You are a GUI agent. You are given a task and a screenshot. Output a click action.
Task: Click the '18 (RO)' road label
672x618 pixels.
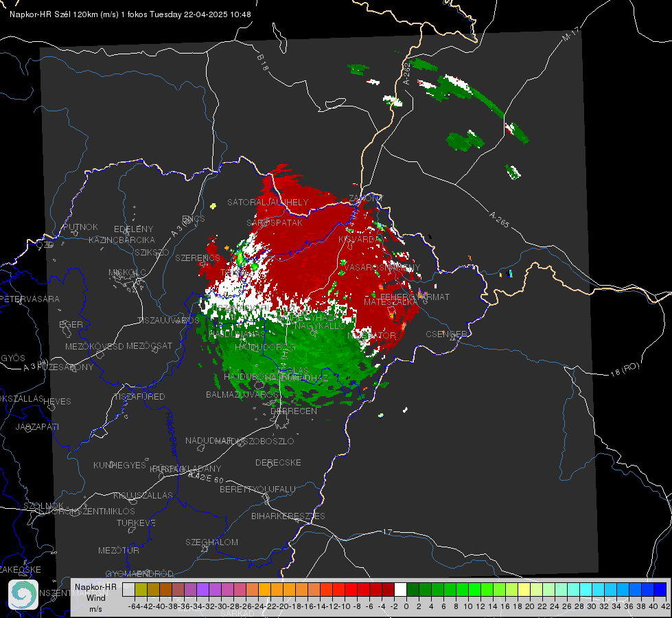(625, 369)
